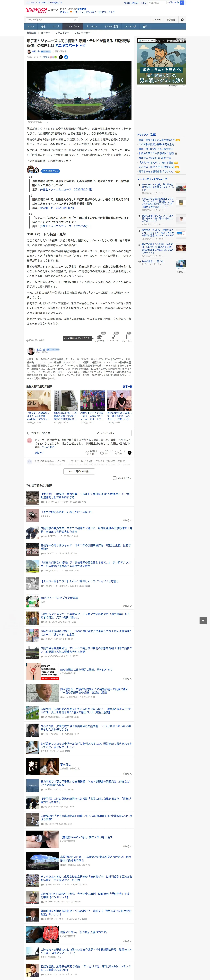Open 東海・関東 40℃に迫る危険な暑さ topic
The height and width of the screenshot is (980, 210).
tap(157, 140)
